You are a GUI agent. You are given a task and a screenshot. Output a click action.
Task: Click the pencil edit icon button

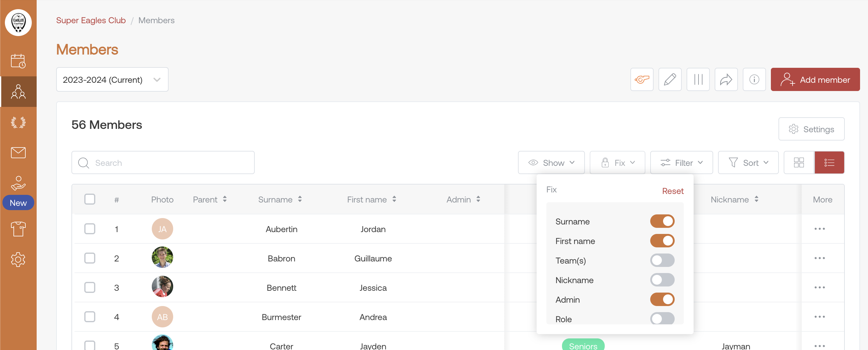click(670, 79)
